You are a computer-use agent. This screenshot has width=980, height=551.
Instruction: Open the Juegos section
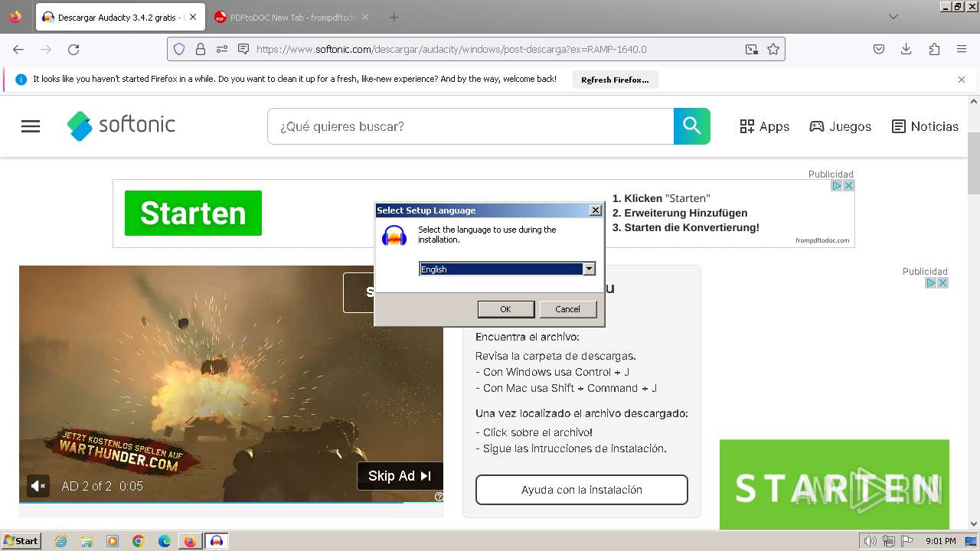[x=840, y=126]
